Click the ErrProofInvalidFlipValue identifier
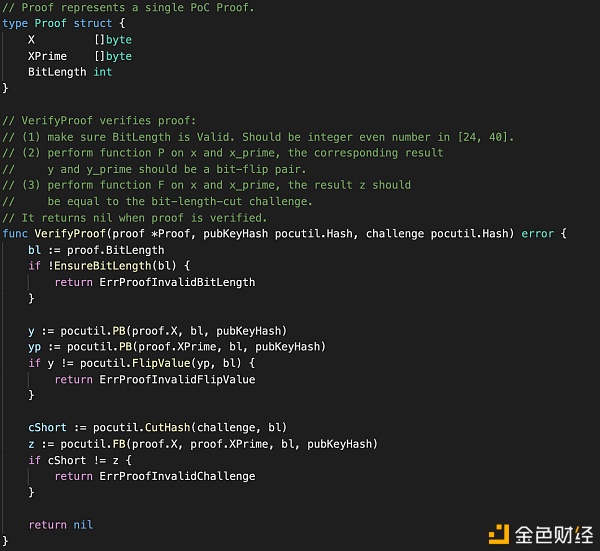 (x=177, y=380)
